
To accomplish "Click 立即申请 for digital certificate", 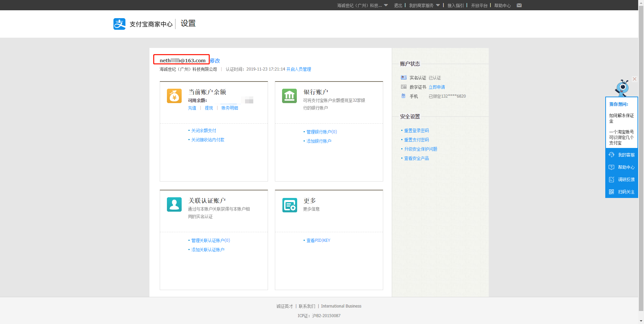I will (x=437, y=87).
